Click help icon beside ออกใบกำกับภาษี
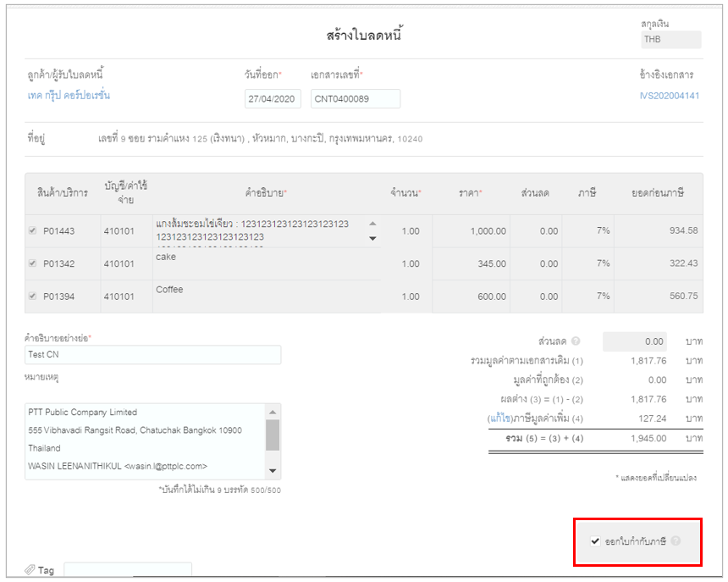The height and width of the screenshot is (582, 728). click(x=676, y=540)
